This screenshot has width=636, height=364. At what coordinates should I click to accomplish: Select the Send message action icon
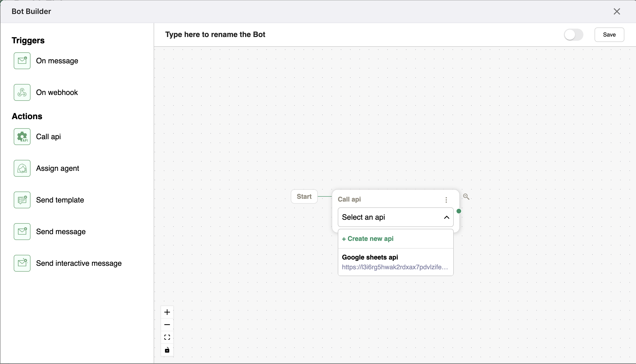tap(22, 231)
